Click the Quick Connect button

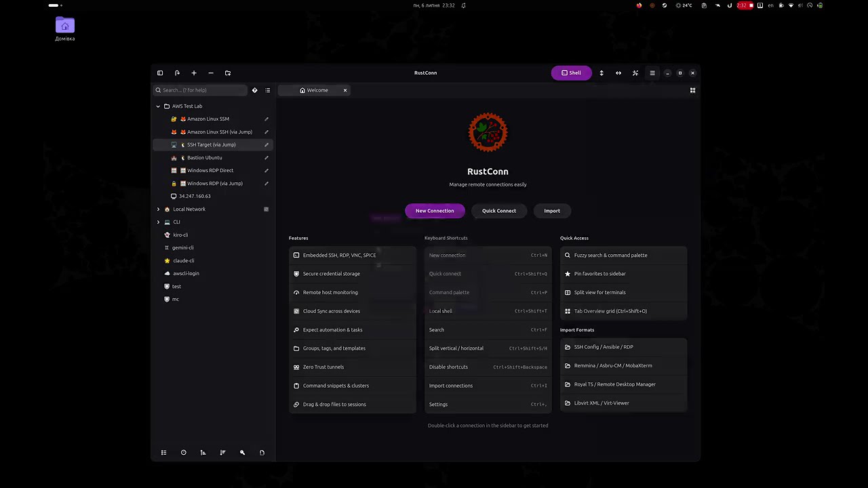(499, 211)
